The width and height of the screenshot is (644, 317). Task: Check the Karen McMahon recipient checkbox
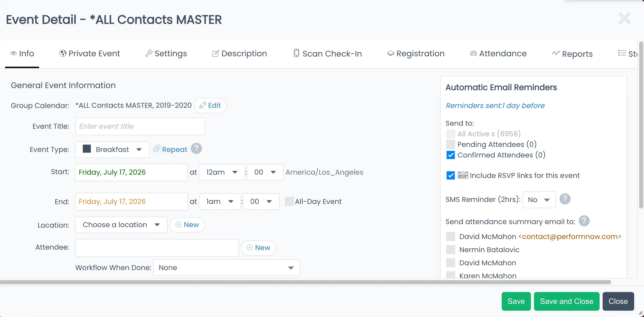pyautogui.click(x=451, y=275)
